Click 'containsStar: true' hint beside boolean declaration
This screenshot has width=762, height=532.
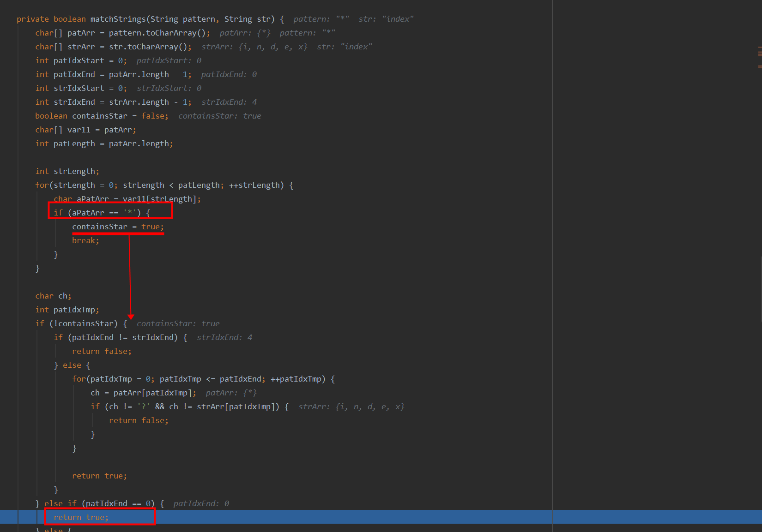pos(219,116)
